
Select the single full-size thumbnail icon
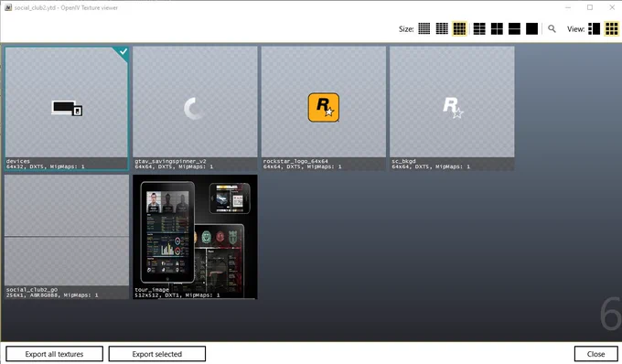point(532,28)
